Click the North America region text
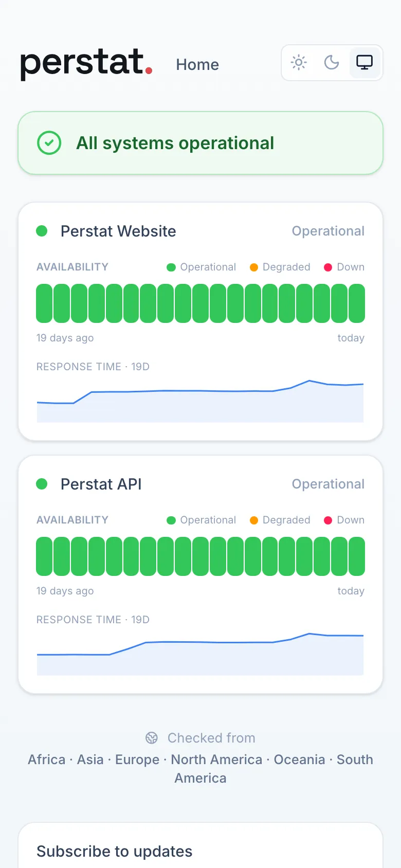The width and height of the screenshot is (401, 868). pos(216,759)
